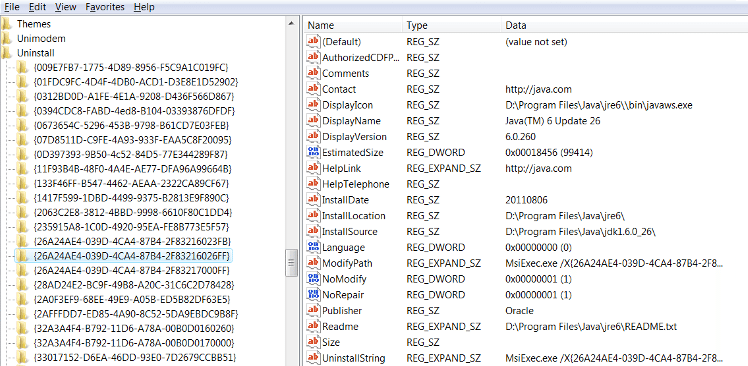Click the folder icon for key {01FDC9FC-4D4F-4DB0-ACD1-D3E8E1D52902}
The image size is (748, 366).
pyautogui.click(x=22, y=82)
